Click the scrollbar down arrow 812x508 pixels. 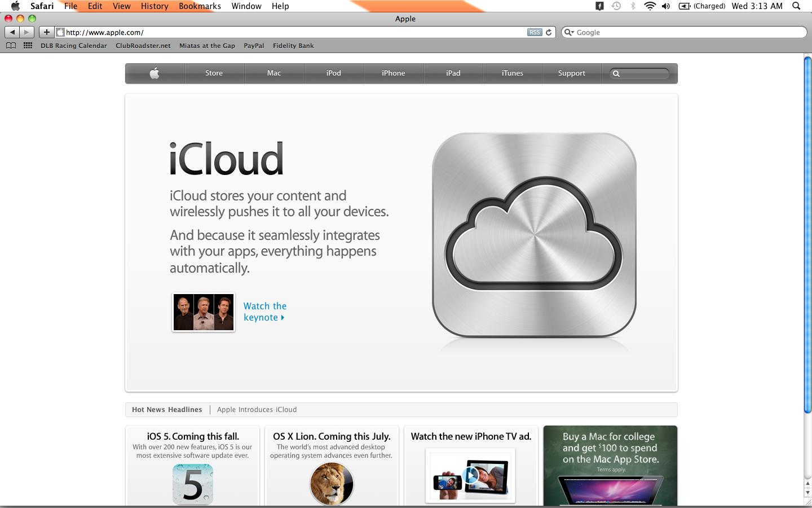(807, 493)
